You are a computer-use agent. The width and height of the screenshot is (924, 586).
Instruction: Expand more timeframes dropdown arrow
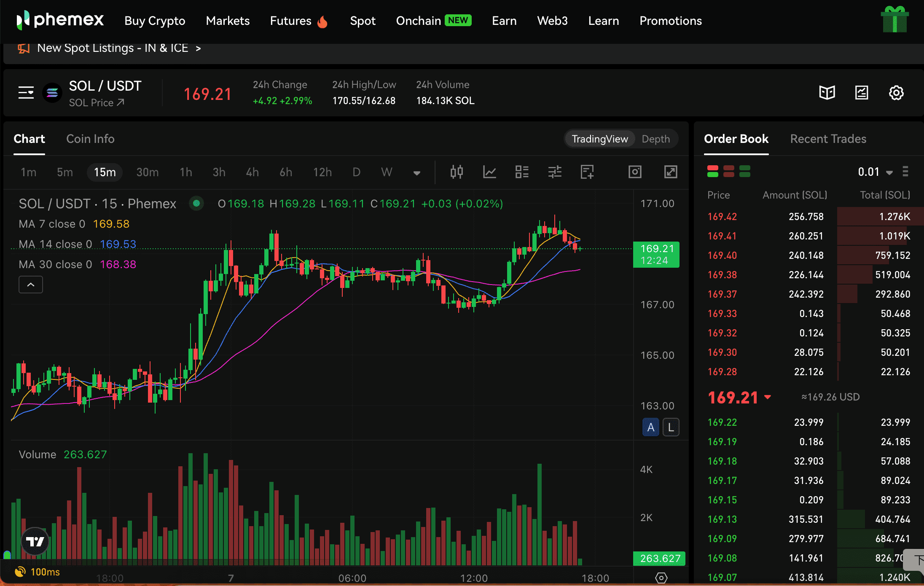416,173
